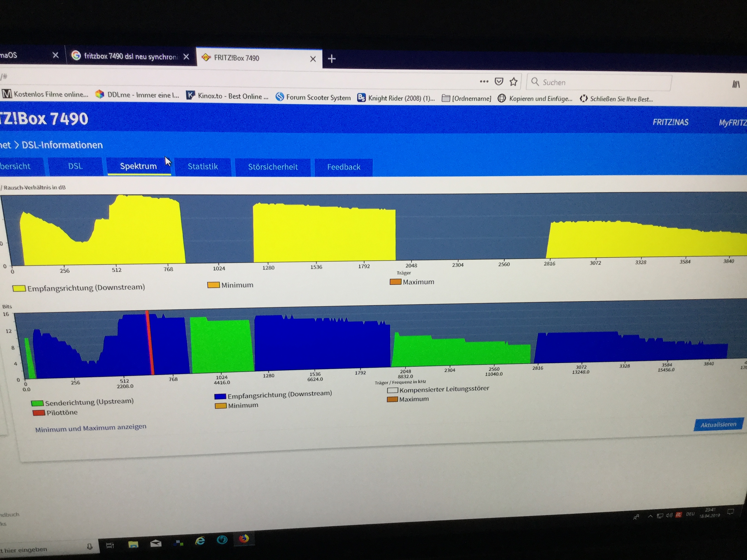Open Internet Explorer from the taskbar

pyautogui.click(x=200, y=541)
